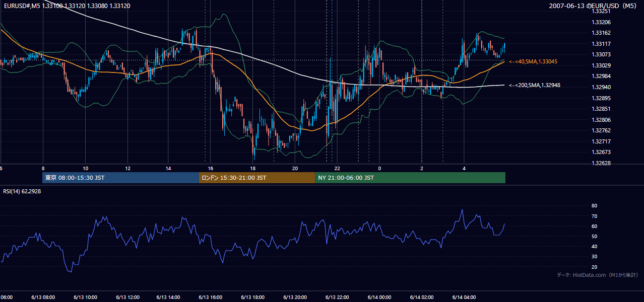Click hour tick 10 under the price chart
Viewport: 644px width, 302px height.
[85, 168]
